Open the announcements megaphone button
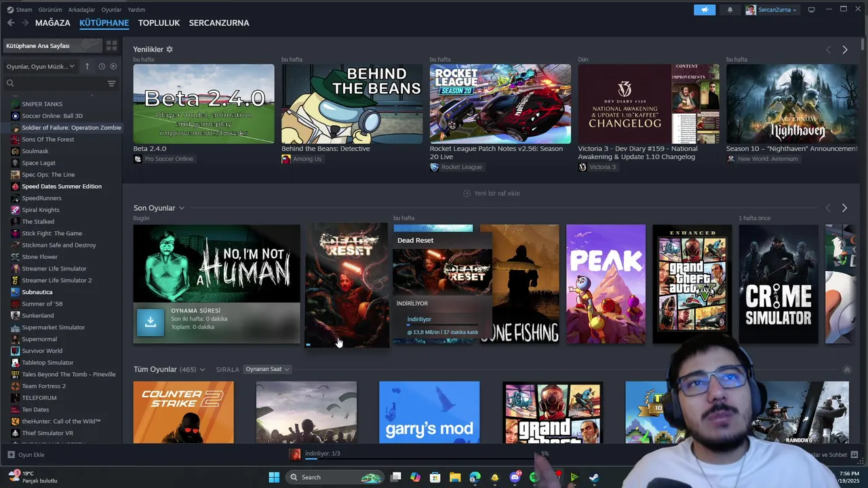Screen dimensions: 868x488 705,9
